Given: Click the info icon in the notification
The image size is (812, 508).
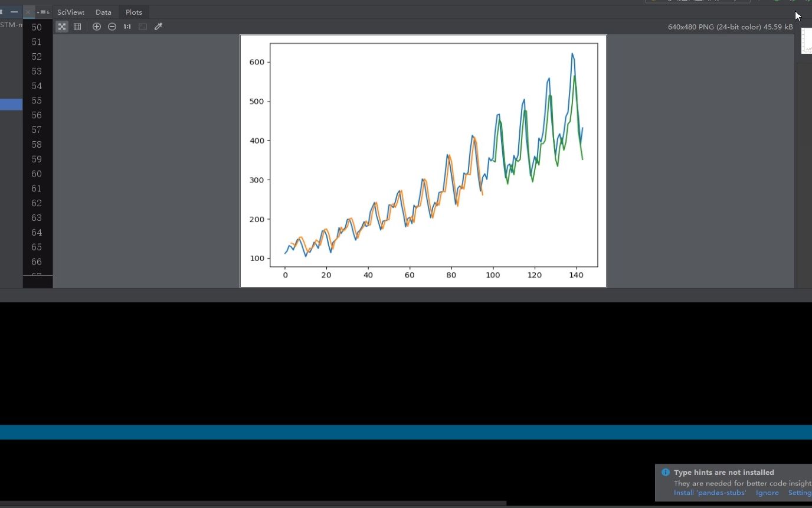Looking at the screenshot, I should tap(666, 473).
